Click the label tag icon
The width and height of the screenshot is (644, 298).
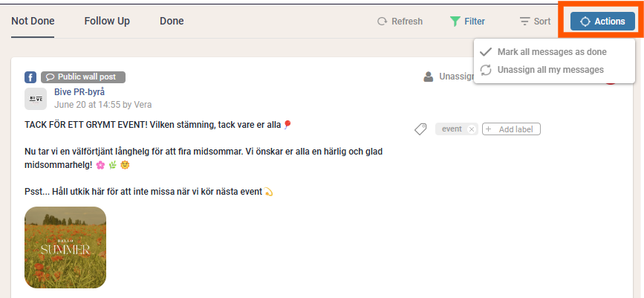click(420, 129)
